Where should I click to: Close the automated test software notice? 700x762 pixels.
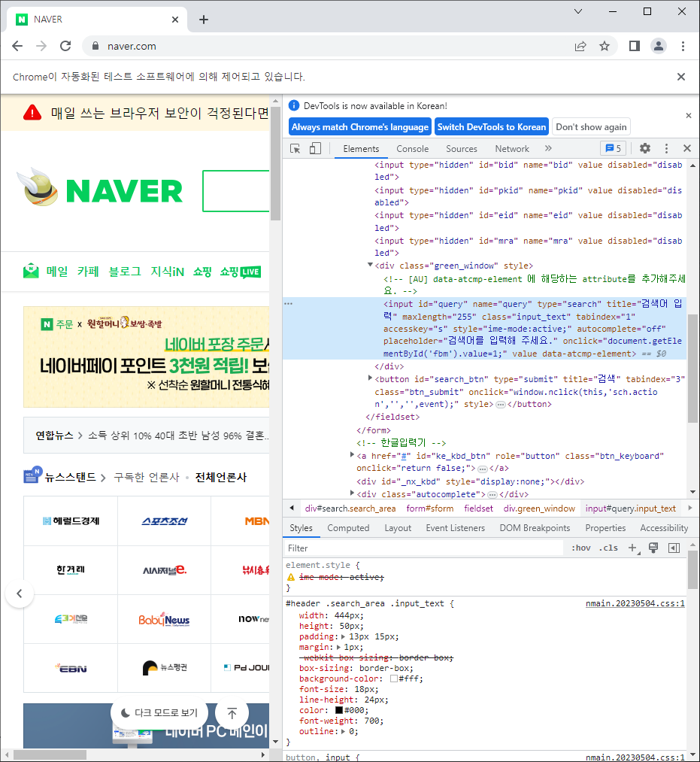(x=681, y=77)
